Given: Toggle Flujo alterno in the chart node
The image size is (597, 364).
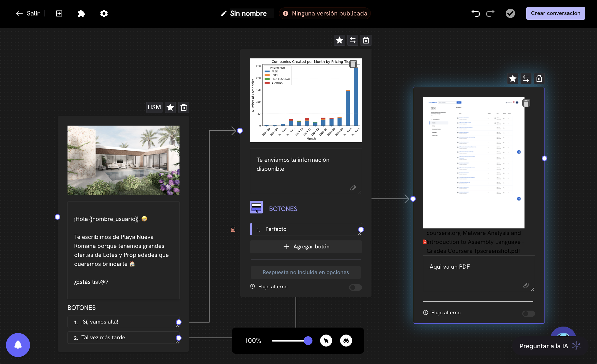Looking at the screenshot, I should [x=355, y=287].
